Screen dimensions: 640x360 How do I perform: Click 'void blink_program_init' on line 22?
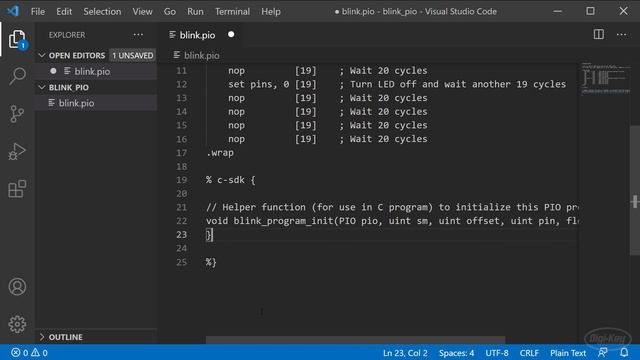tap(270, 221)
